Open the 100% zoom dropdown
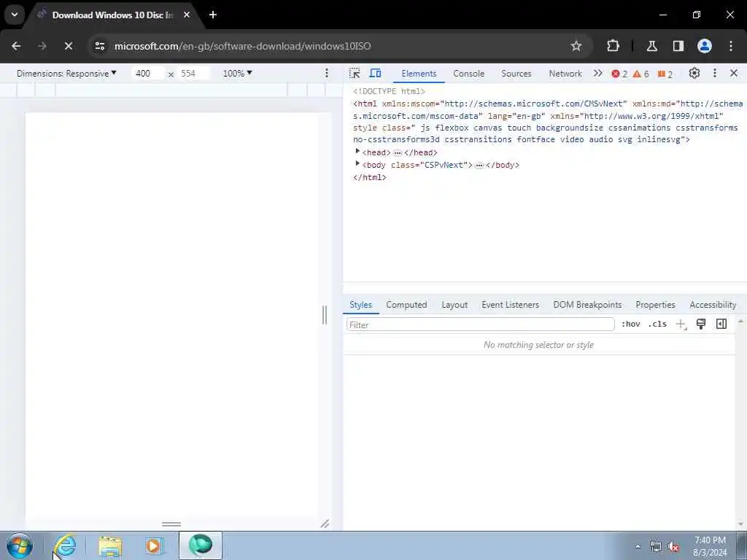This screenshot has height=560, width=747. coord(237,74)
